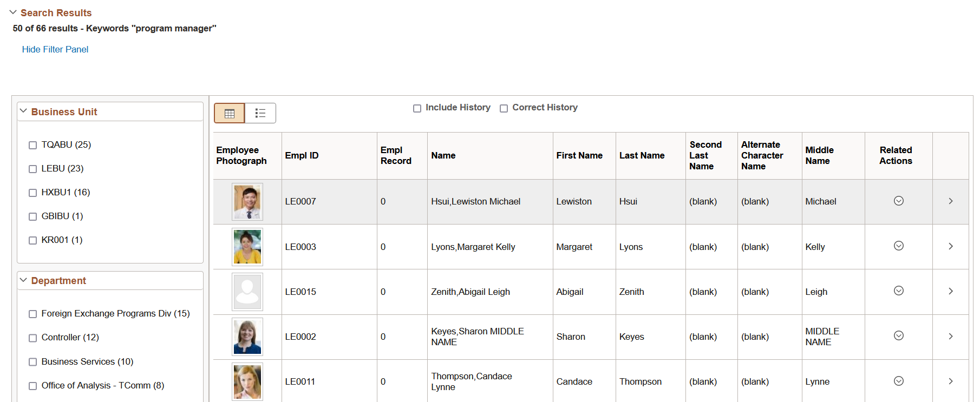Open Related Actions for Sharon Keyes

click(x=898, y=335)
